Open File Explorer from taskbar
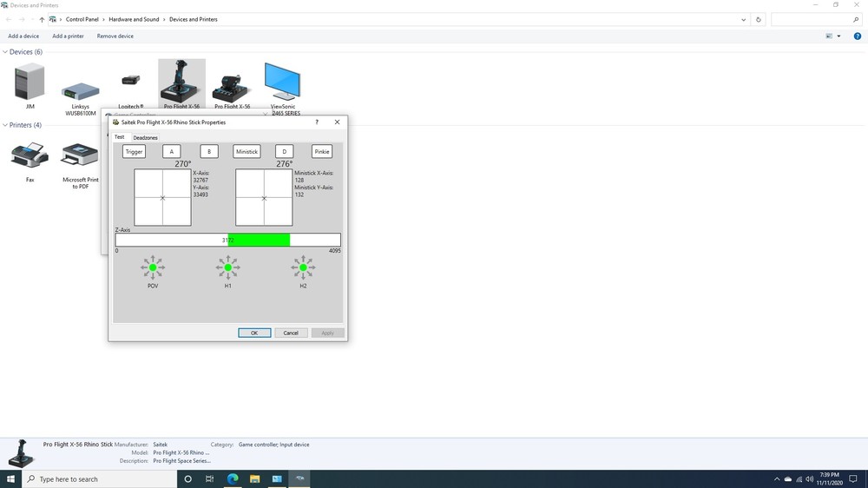Screen dimensions: 868x488 [254, 479]
